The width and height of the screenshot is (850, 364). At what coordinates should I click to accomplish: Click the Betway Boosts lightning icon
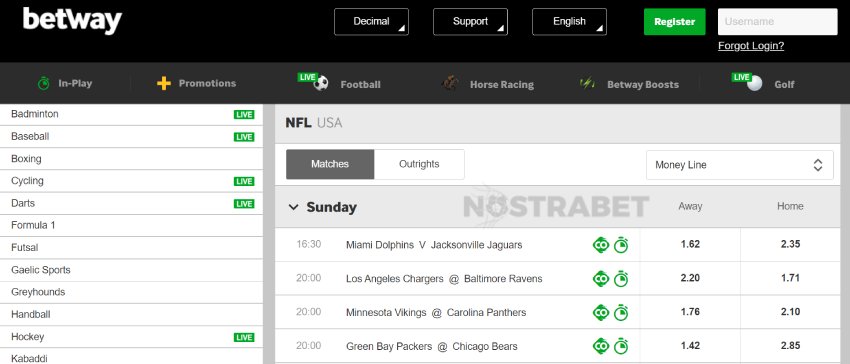(587, 84)
